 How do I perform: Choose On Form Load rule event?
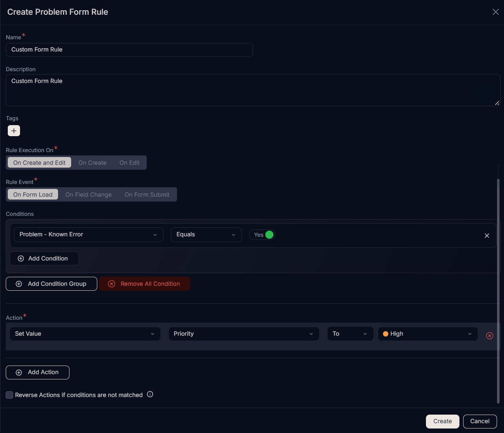tap(33, 195)
